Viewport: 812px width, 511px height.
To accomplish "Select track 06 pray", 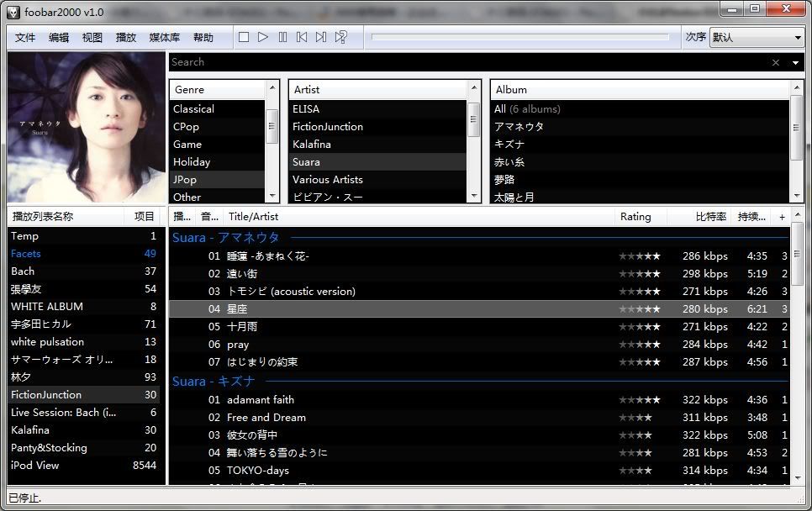I will click(479, 345).
